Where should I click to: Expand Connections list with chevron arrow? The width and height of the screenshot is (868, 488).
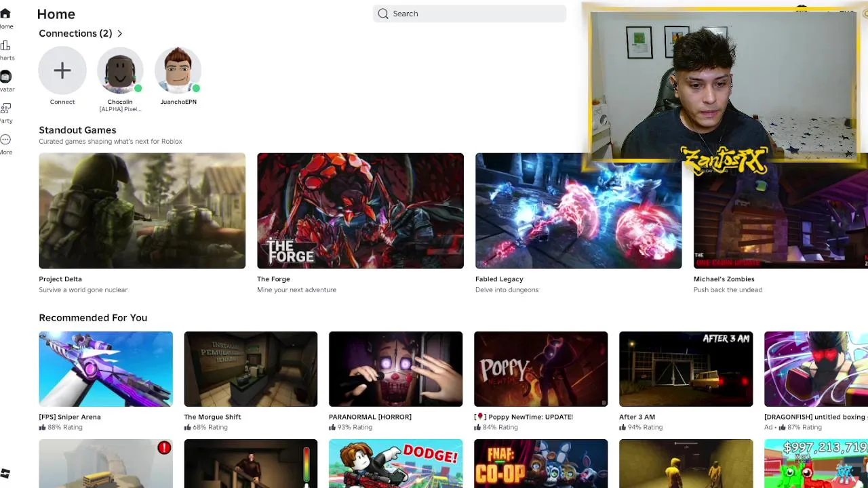point(120,33)
